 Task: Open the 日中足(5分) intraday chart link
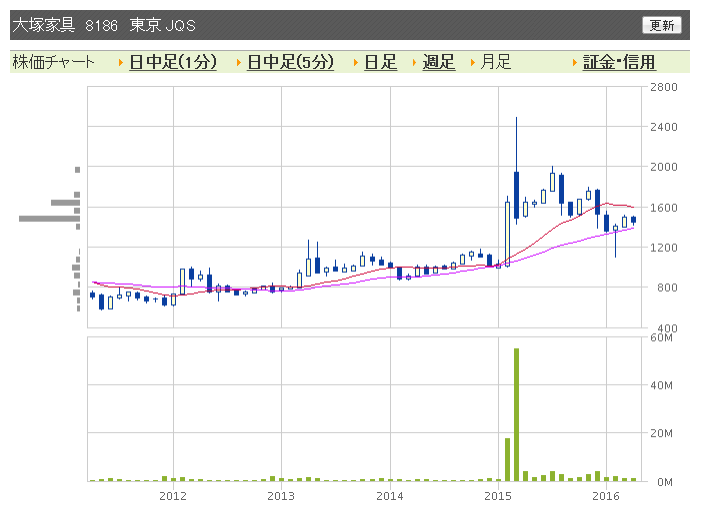[x=291, y=62]
